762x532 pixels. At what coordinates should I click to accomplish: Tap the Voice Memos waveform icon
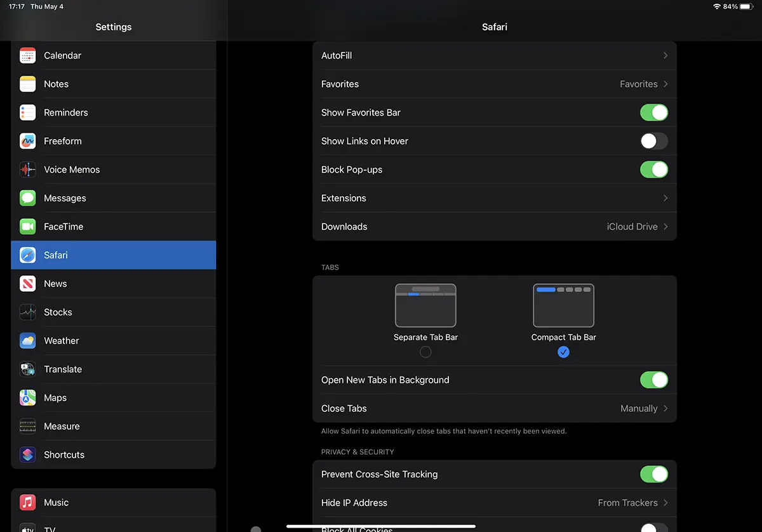pyautogui.click(x=27, y=170)
